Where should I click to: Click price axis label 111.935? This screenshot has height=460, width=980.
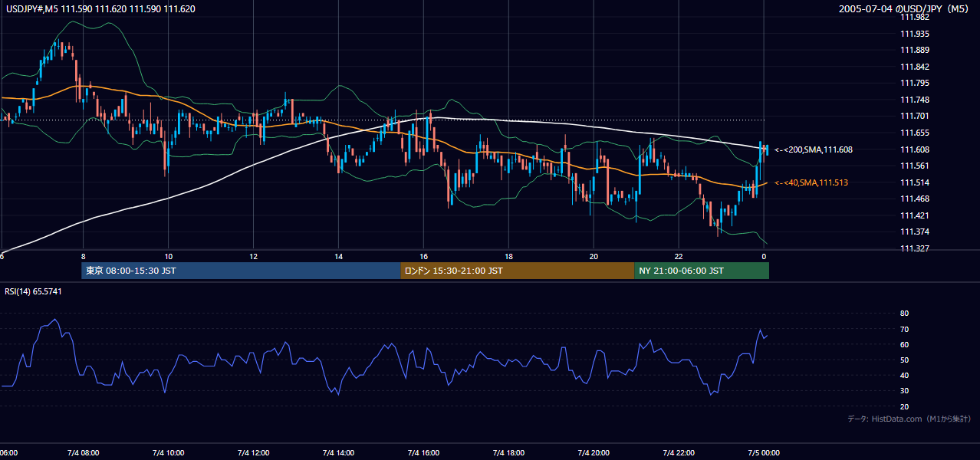(x=915, y=34)
